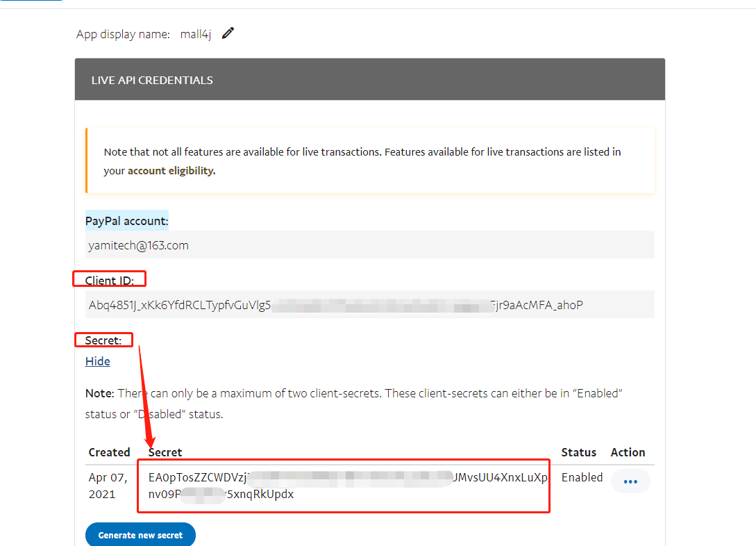This screenshot has height=546, width=756.
Task: Click the App display name label
Action: (123, 34)
